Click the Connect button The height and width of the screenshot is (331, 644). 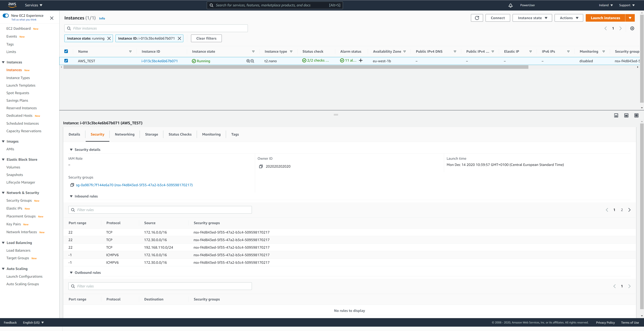pyautogui.click(x=497, y=18)
